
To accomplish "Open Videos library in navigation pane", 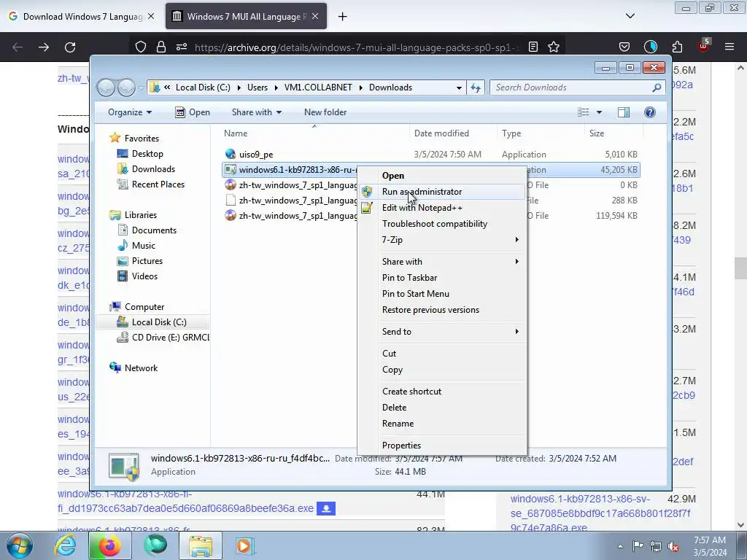I will (x=145, y=276).
